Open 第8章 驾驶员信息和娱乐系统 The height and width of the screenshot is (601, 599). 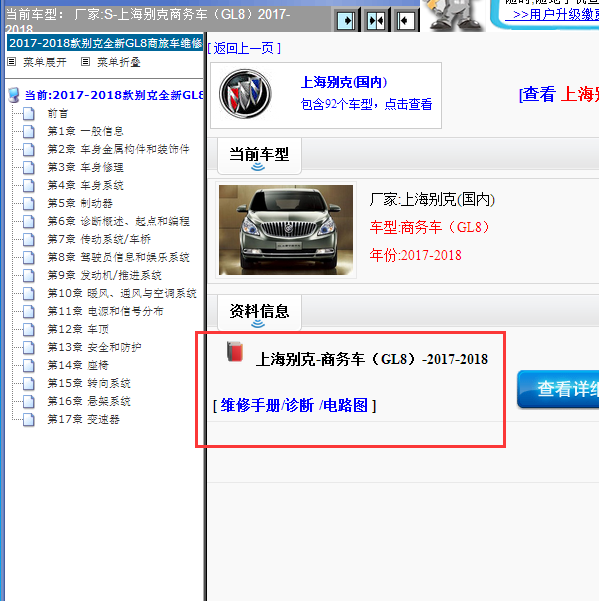click(118, 258)
